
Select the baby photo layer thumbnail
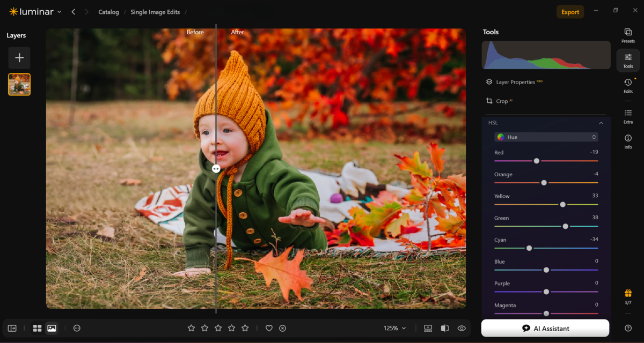[19, 85]
